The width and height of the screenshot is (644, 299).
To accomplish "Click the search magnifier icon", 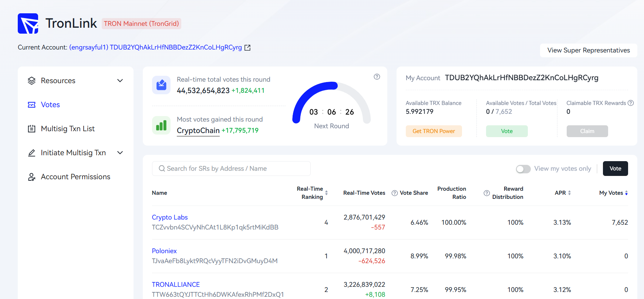I will pyautogui.click(x=162, y=169).
